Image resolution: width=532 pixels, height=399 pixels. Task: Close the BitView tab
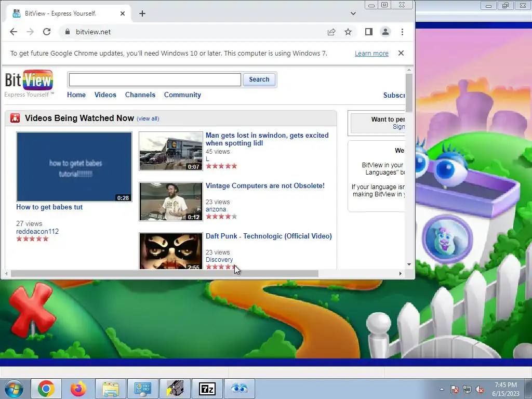pos(123,14)
